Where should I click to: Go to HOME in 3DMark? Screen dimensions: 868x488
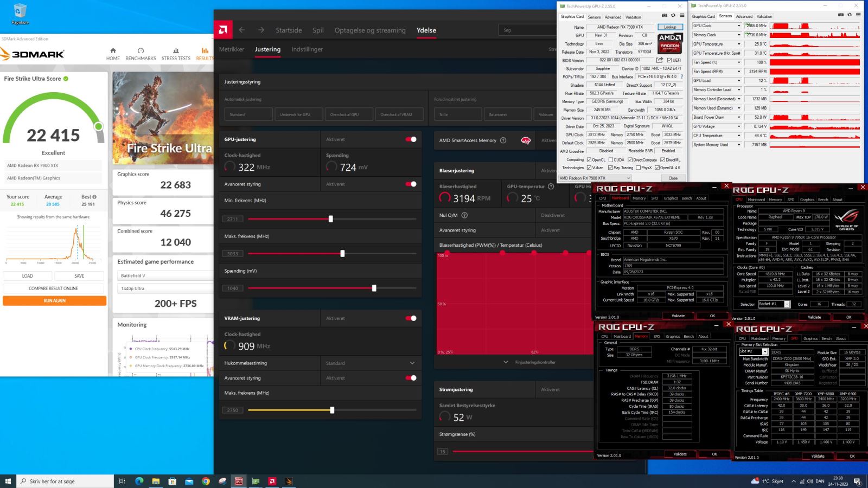[x=113, y=54]
